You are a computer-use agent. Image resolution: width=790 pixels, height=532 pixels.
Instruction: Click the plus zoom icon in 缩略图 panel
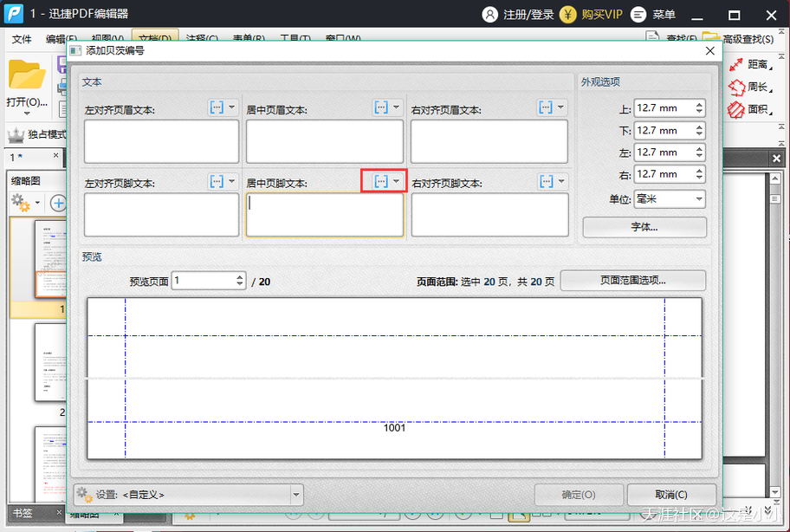coord(58,203)
